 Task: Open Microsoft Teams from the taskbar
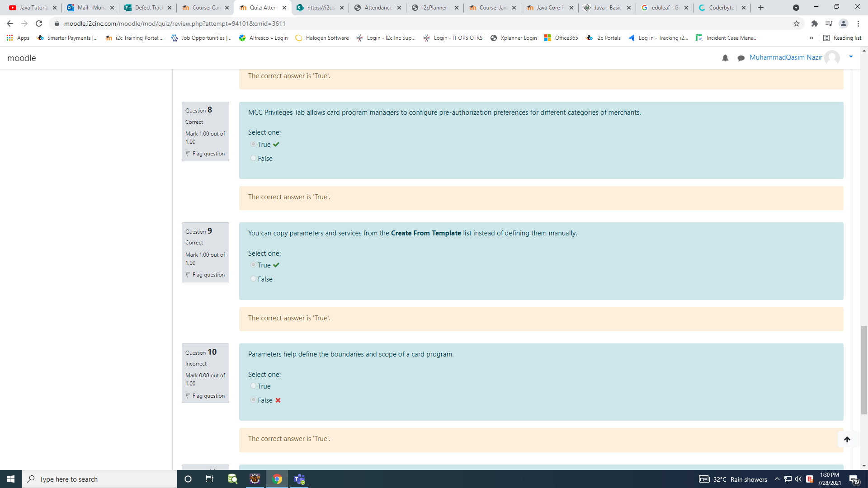click(299, 479)
